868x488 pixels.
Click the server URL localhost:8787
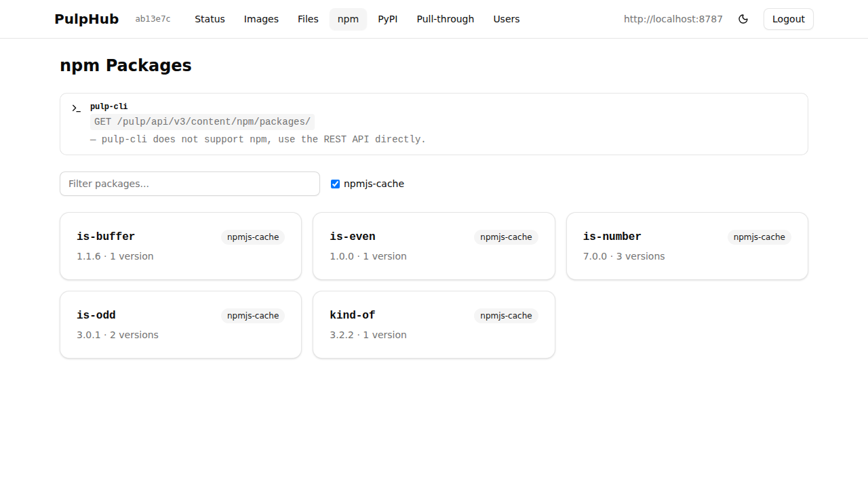[673, 19]
